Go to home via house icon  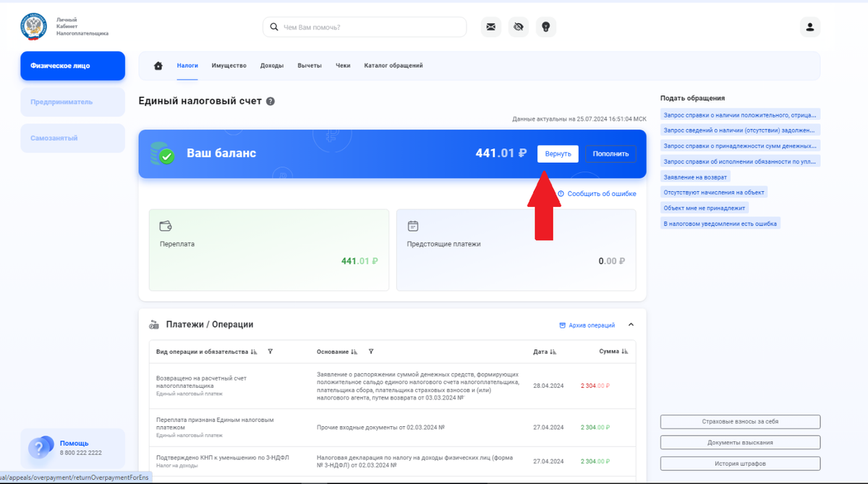[x=158, y=66]
